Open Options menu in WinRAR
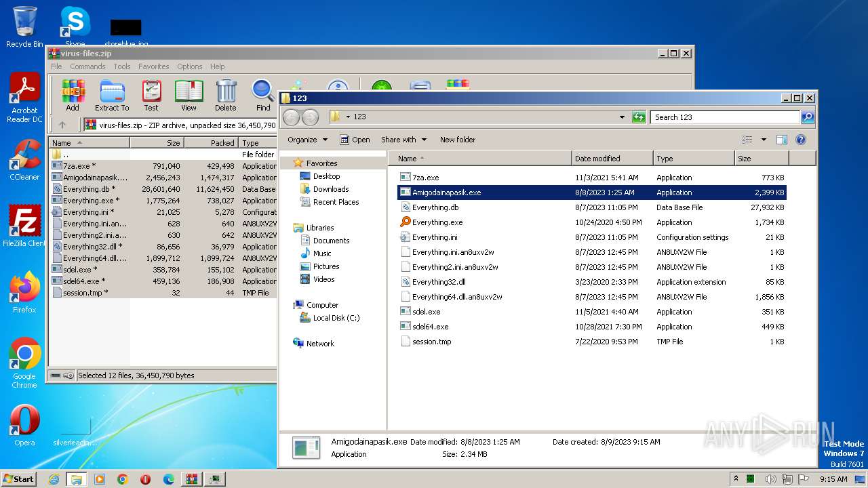 coord(190,66)
